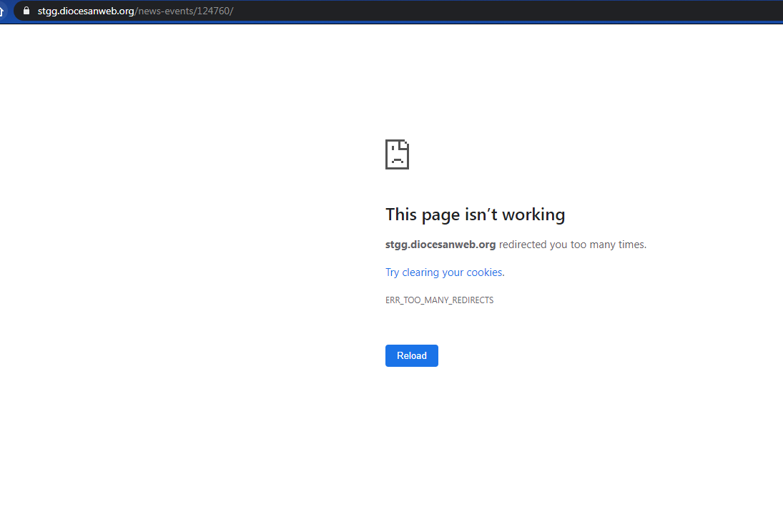Click the /news-events/124760/ path in URL

click(184, 11)
